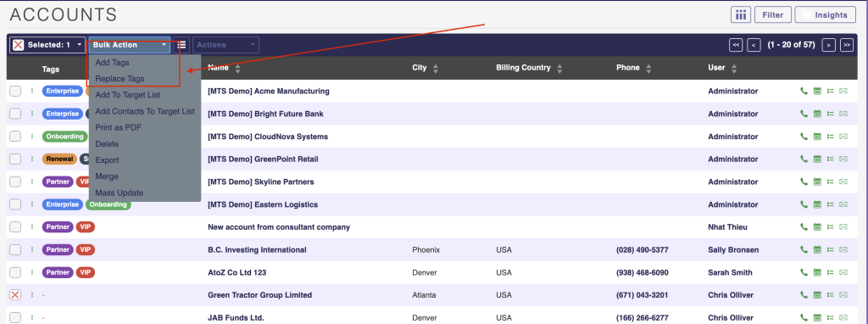Choose Delete in the Bulk Action menu
Image resolution: width=868 pixels, height=324 pixels.
107,144
